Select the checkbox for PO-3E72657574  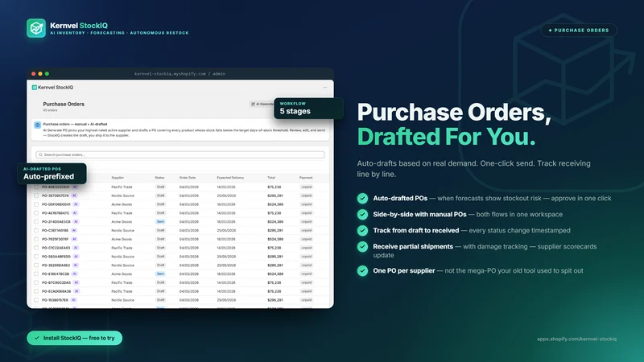pos(36,195)
